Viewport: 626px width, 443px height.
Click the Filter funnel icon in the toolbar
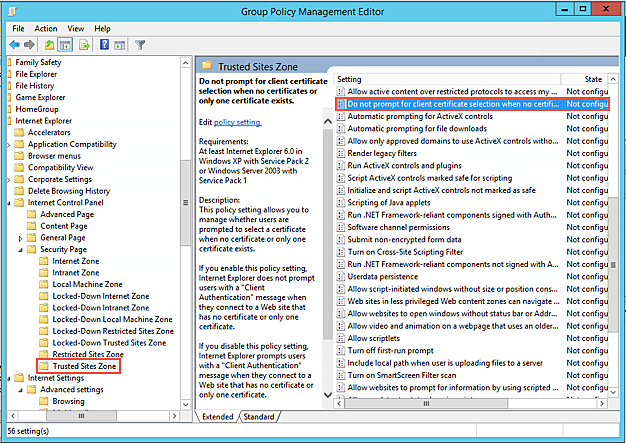(x=141, y=45)
